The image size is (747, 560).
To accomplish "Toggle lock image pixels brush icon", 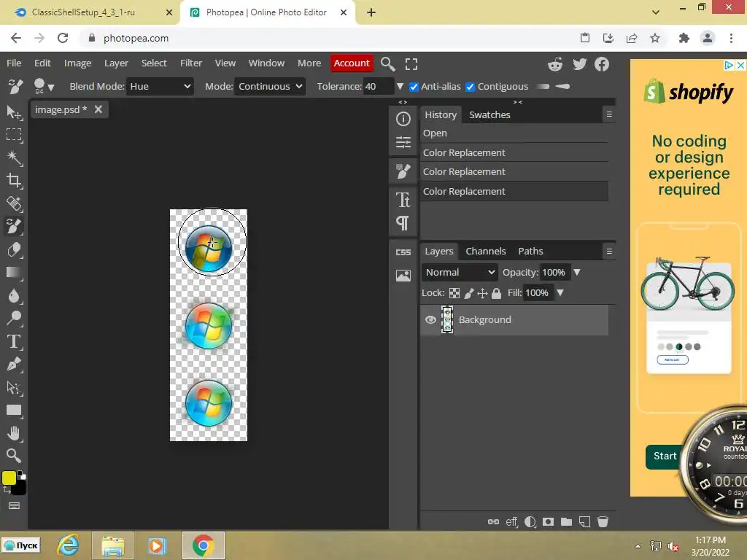I will coord(469,293).
